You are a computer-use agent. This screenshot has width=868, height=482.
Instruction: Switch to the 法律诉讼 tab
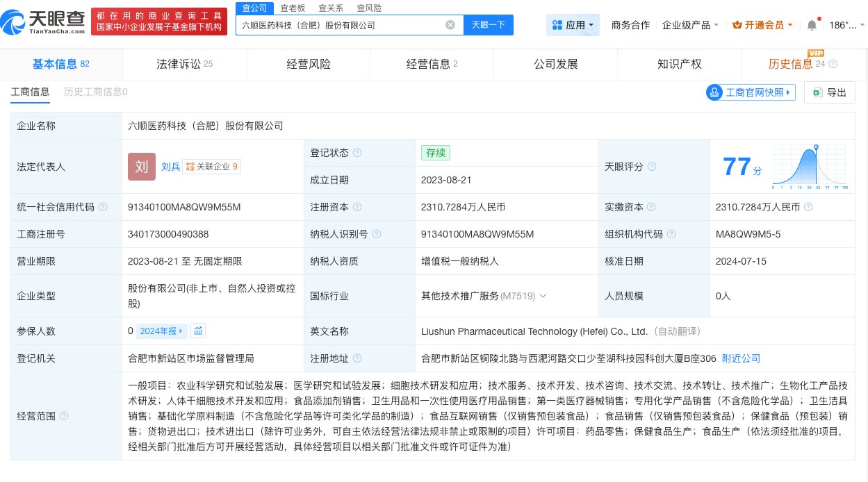[x=178, y=64]
